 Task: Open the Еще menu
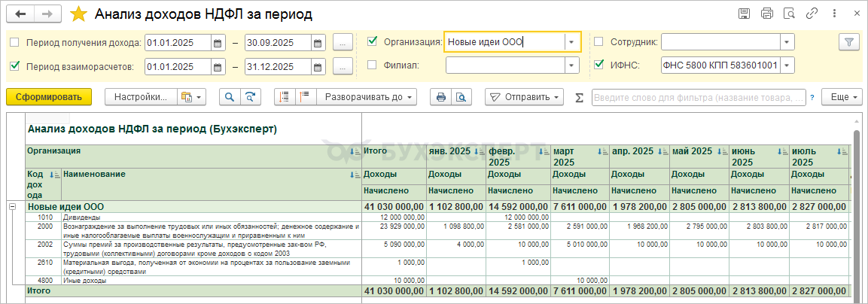tap(845, 97)
